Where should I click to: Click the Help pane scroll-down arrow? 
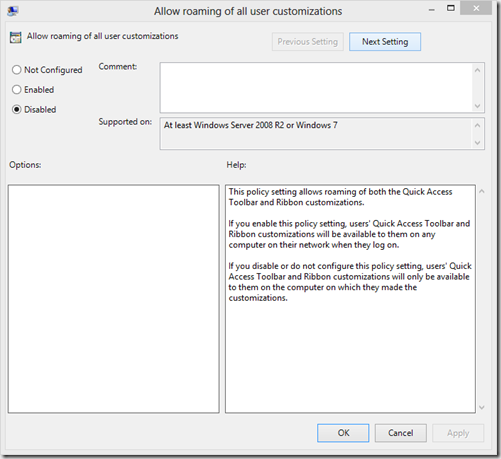tap(482, 407)
